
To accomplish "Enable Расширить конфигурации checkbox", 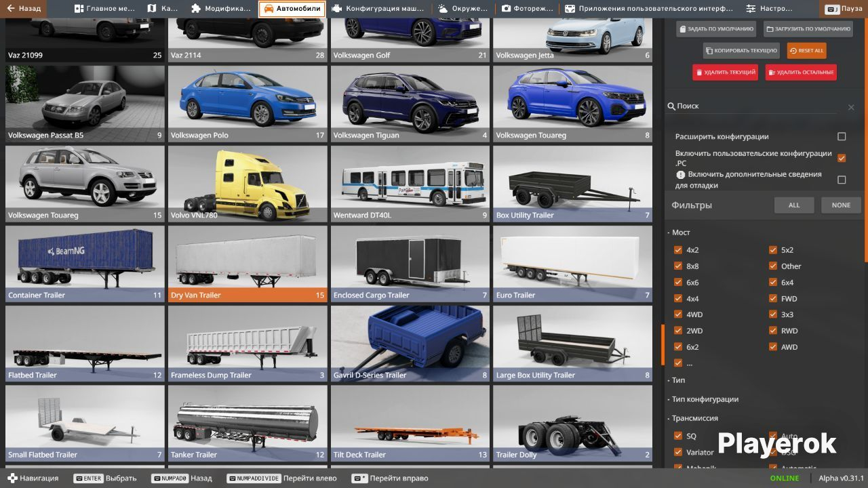I will click(x=842, y=136).
